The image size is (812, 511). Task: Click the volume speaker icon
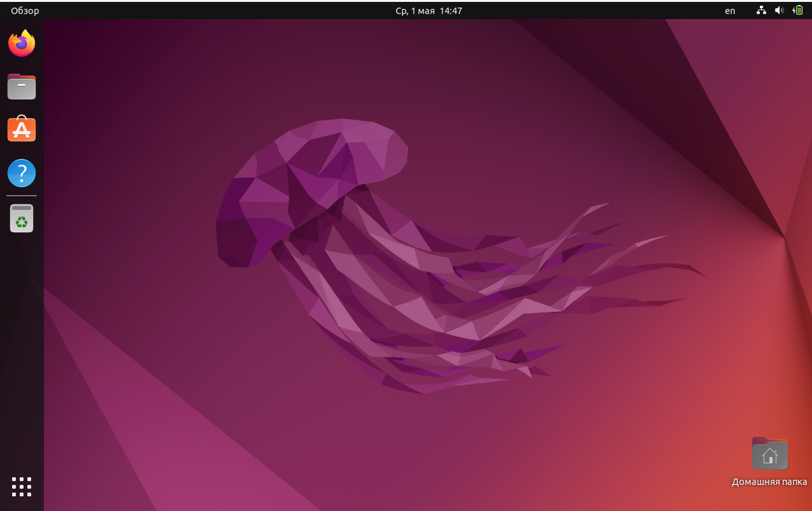click(780, 10)
